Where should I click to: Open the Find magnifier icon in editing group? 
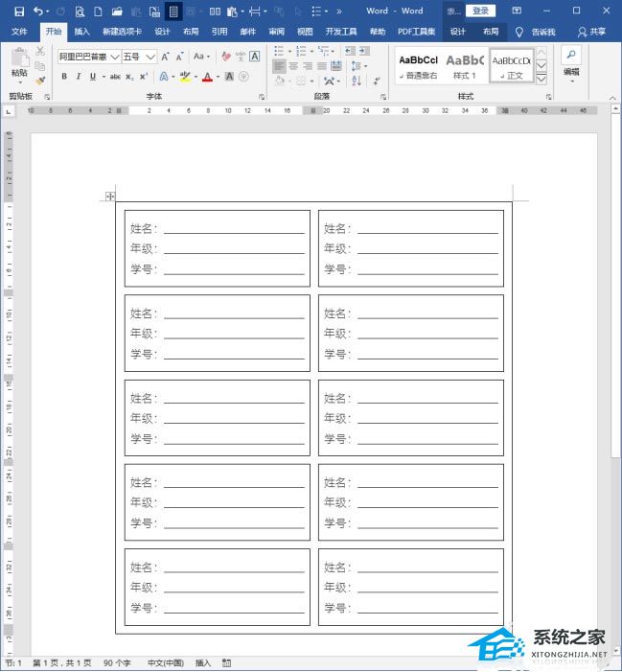coord(571,55)
